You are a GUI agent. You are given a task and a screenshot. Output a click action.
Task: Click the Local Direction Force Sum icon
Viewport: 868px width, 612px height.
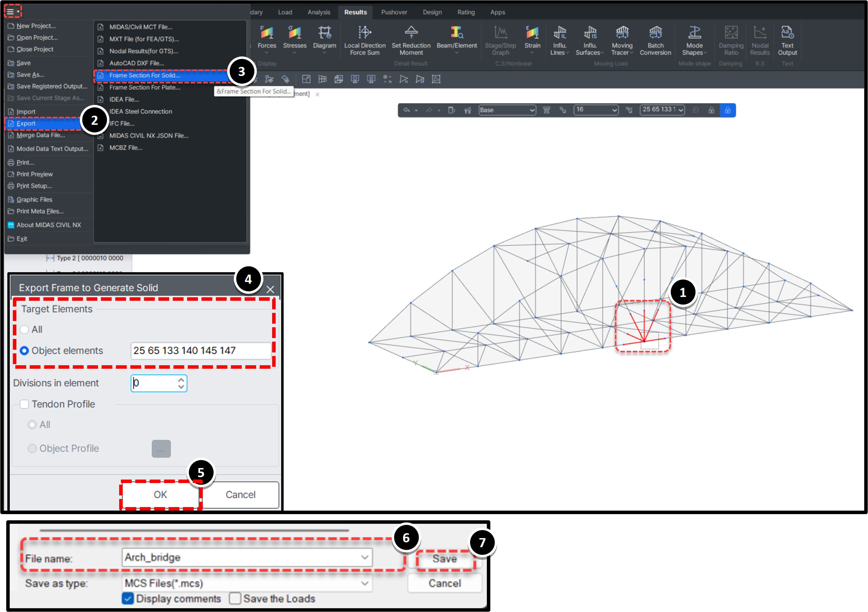click(x=364, y=38)
